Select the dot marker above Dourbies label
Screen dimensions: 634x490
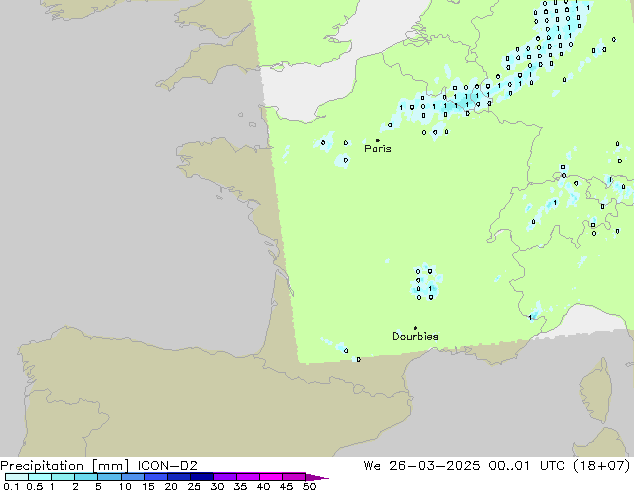pyautogui.click(x=415, y=328)
